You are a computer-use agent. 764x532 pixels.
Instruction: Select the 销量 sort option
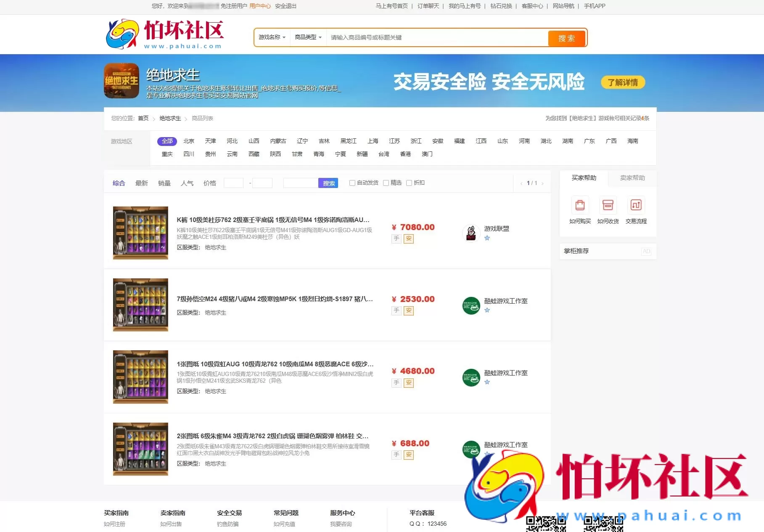[x=164, y=183]
